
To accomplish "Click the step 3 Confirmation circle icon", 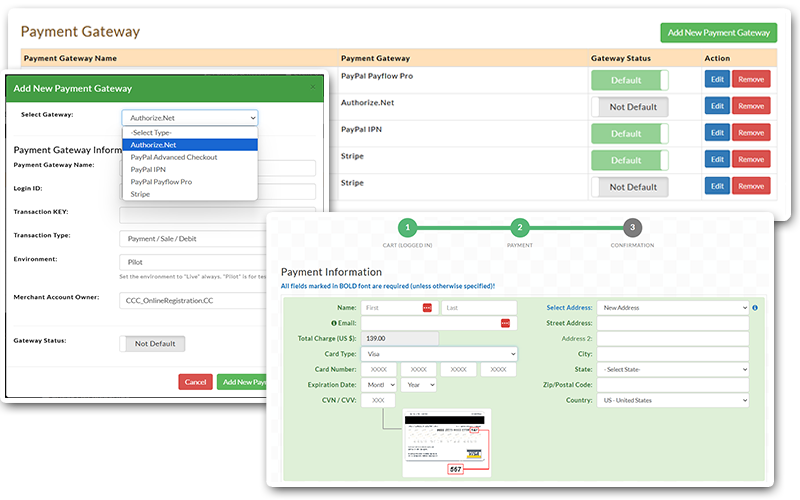I will 632,227.
